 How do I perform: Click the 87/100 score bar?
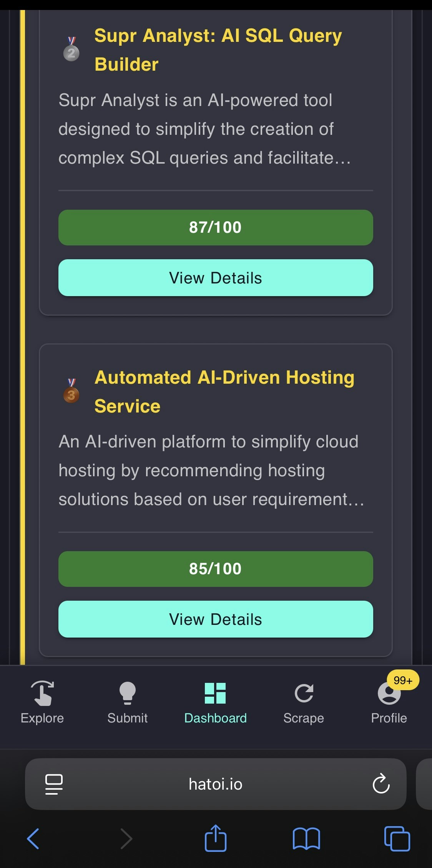[x=216, y=227]
